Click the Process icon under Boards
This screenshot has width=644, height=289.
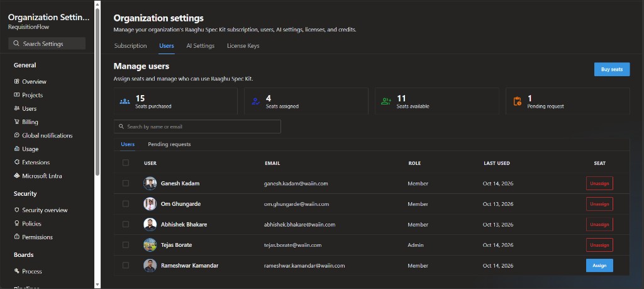click(17, 271)
